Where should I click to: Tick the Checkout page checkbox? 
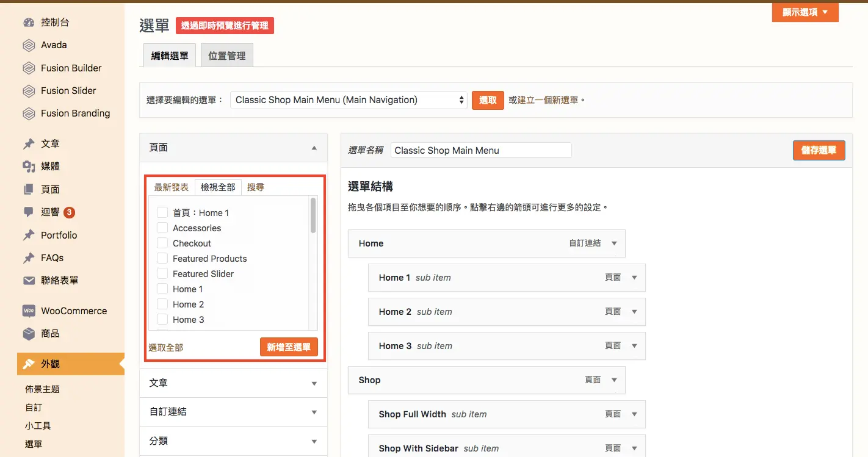[162, 243]
